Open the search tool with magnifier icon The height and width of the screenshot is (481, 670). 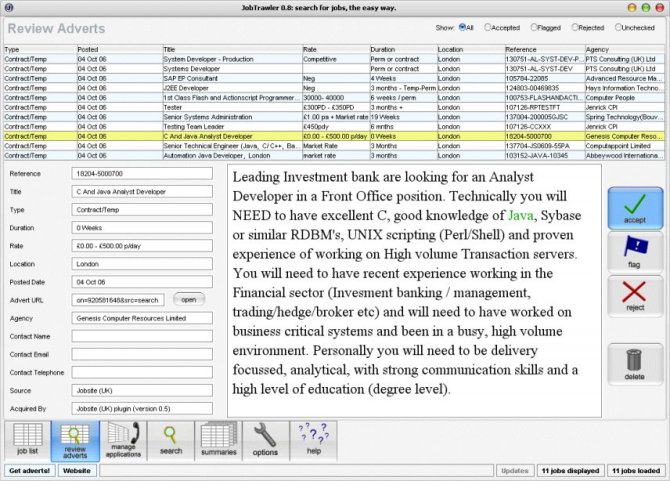click(171, 440)
